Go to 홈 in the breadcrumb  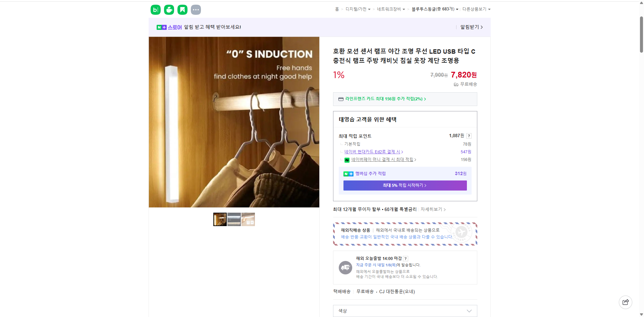click(336, 9)
